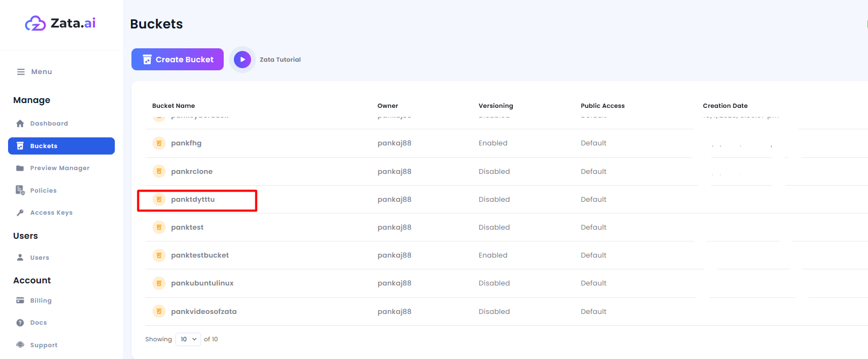The image size is (868, 359).
Task: Click the Support headset icon
Action: point(20,345)
